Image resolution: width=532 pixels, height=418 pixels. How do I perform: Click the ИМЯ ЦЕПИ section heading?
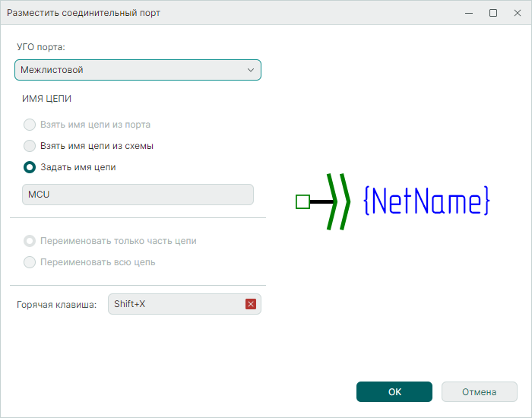(x=47, y=99)
